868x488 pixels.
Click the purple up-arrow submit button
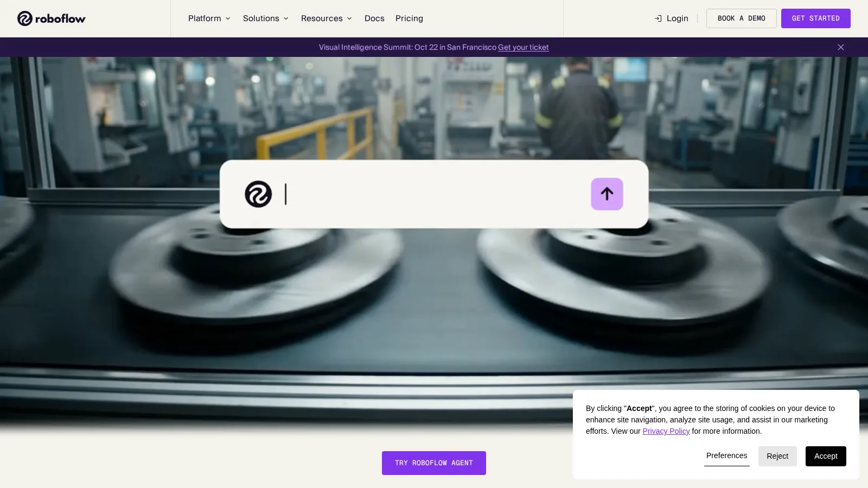[x=607, y=194]
